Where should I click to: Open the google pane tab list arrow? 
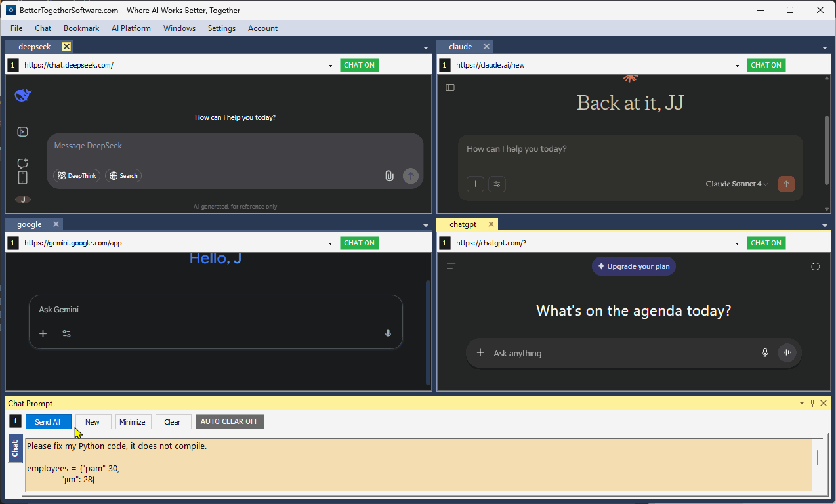pos(426,226)
